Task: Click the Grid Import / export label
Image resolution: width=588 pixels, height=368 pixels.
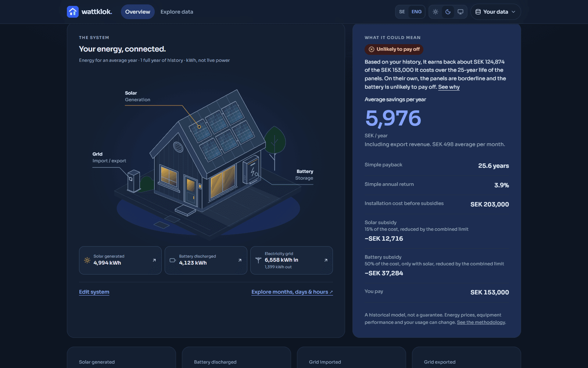Action: [x=109, y=158]
